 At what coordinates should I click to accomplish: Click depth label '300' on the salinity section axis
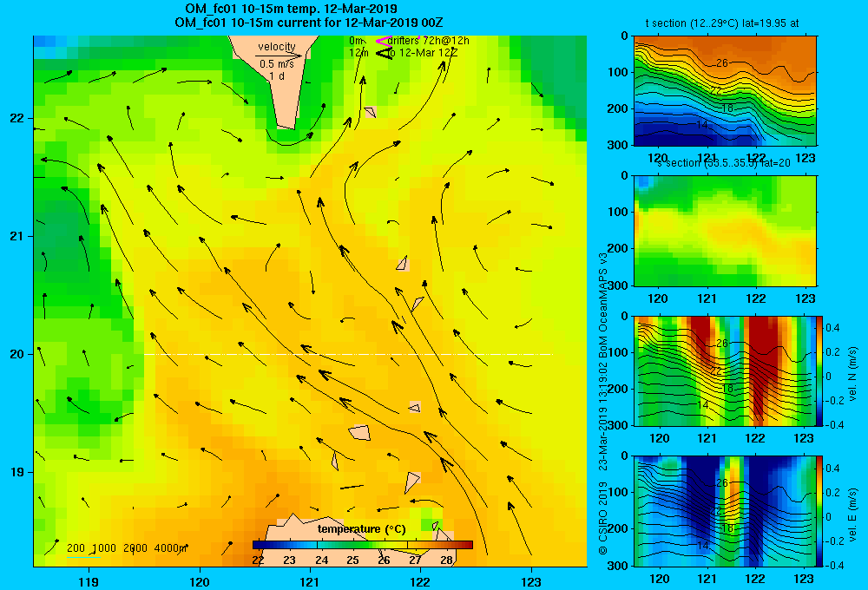(x=618, y=285)
